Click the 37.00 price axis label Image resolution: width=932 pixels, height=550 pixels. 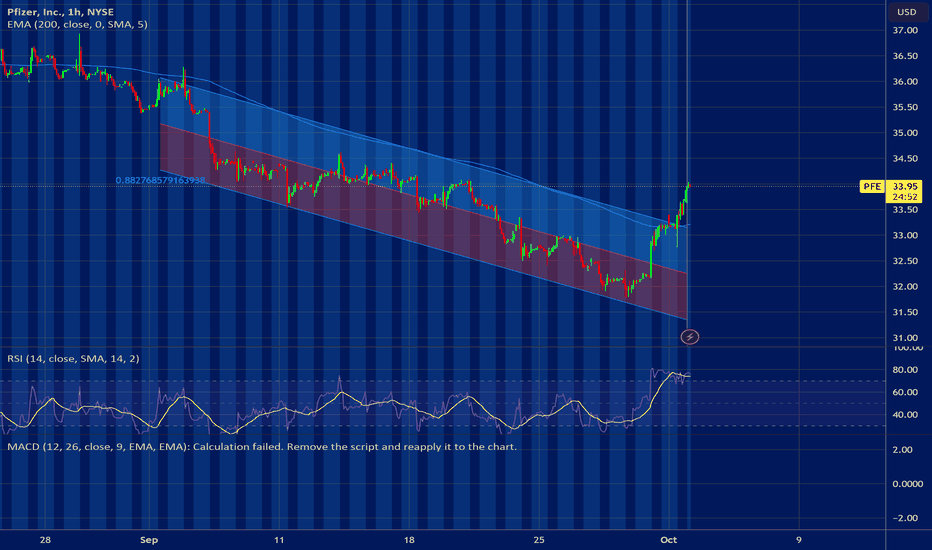[x=905, y=30]
